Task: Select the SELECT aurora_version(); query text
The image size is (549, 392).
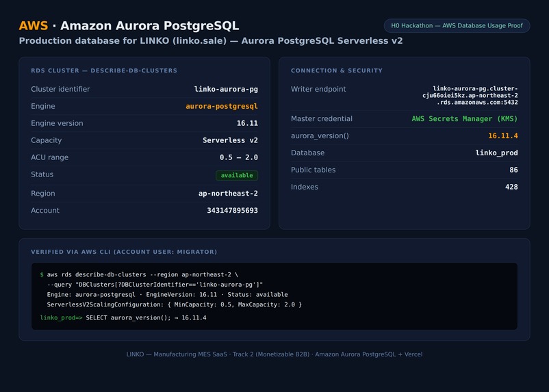Action: (128, 318)
